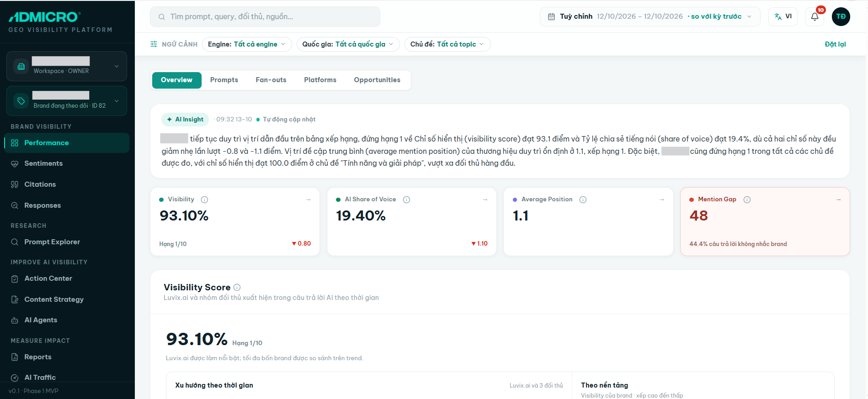Switch to the Fan-outs tab
Image resolution: width=868 pixels, height=399 pixels.
coord(271,80)
